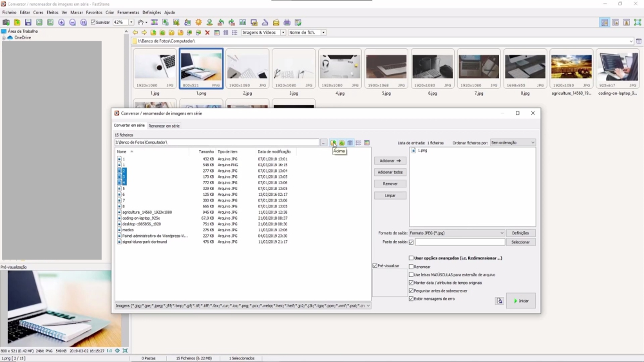This screenshot has height=362, width=644.
Task: Open the Definições menu
Action: click(151, 12)
